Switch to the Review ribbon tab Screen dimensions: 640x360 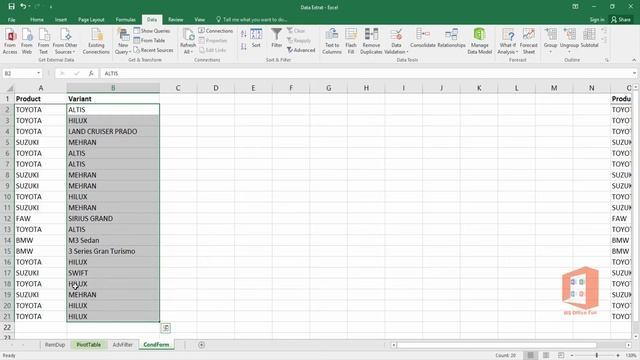[x=176, y=20]
